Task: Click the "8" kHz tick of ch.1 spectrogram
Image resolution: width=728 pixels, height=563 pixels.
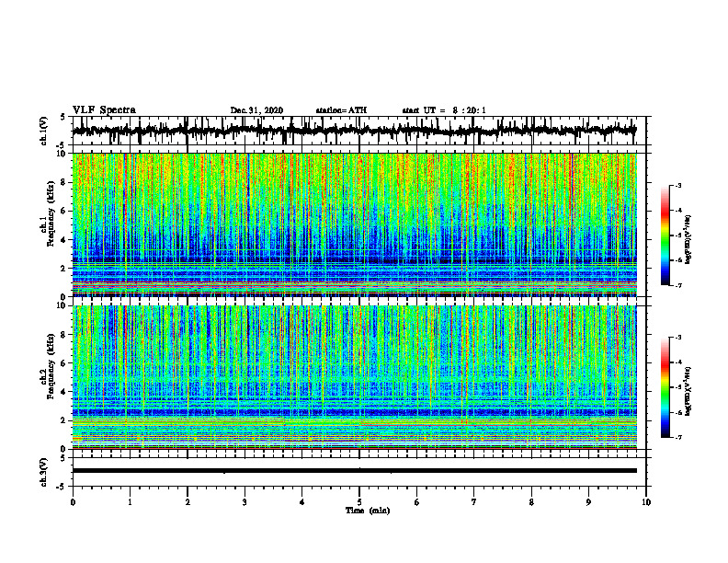Action: [63, 182]
